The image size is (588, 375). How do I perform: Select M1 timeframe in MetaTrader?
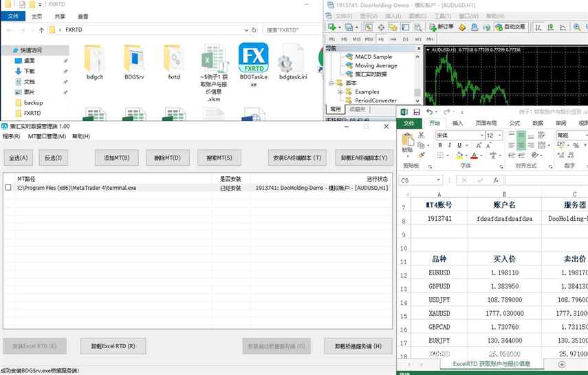(x=332, y=39)
